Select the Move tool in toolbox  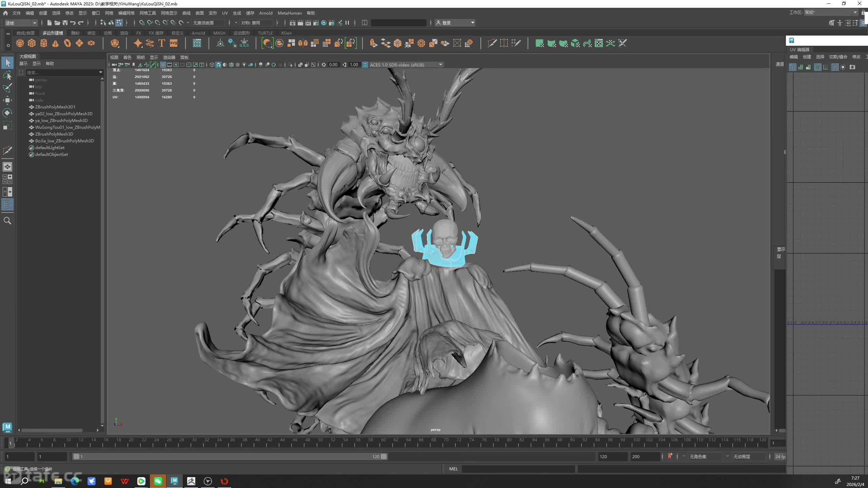click(x=7, y=100)
